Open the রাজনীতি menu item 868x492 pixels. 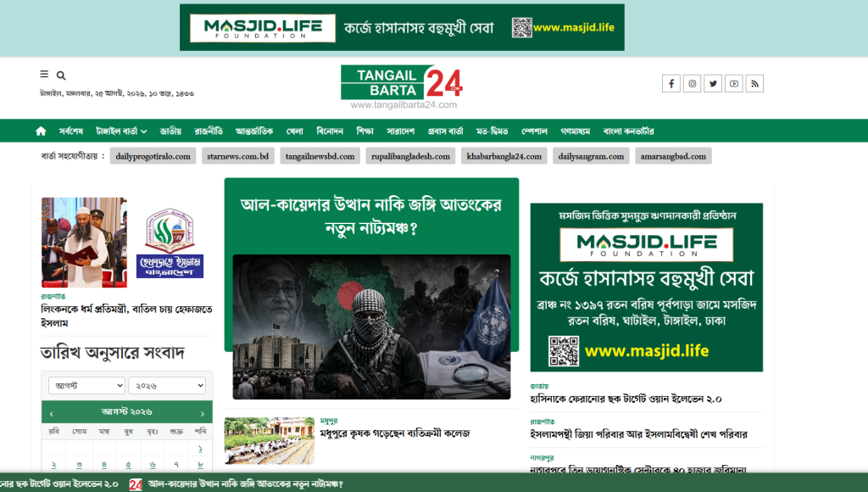209,131
